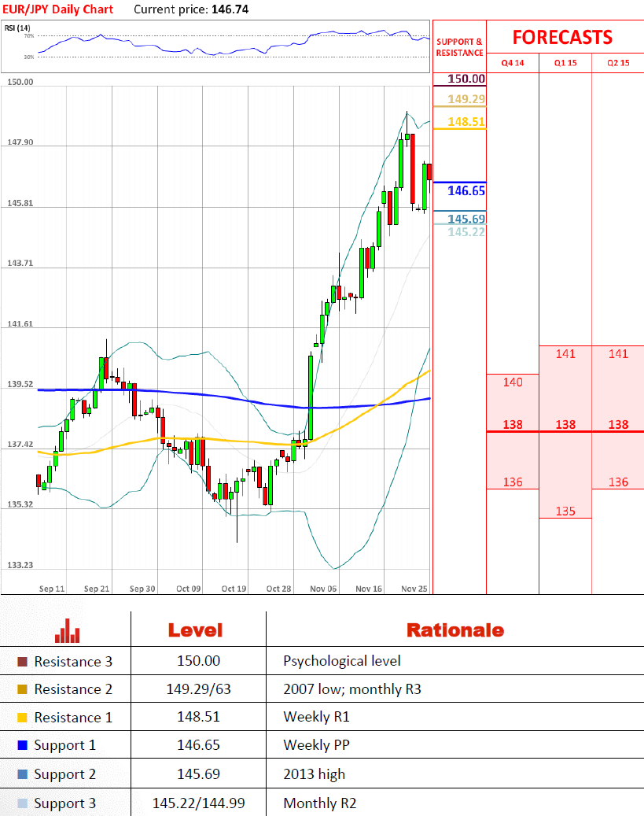
Task: Click the 'SUPPORT & RESISTANCE' column header
Action: [459, 47]
